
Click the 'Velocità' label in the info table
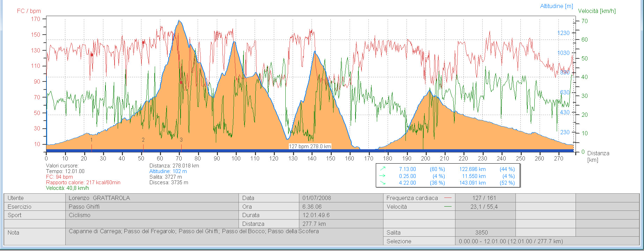click(397, 207)
